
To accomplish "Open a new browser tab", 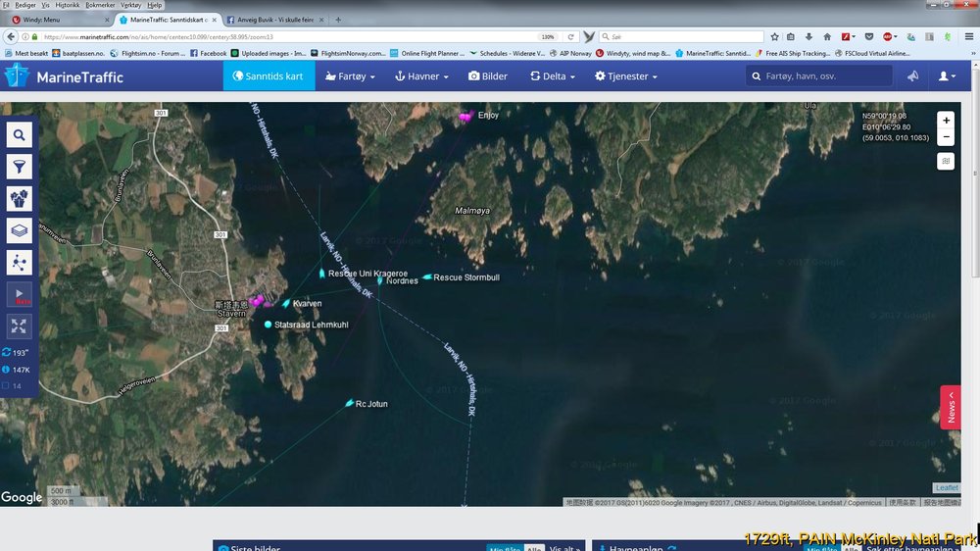I will tap(338, 20).
